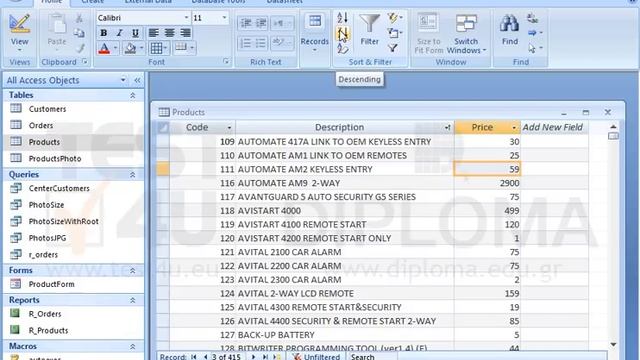Collapse the Queries group

coord(133,175)
